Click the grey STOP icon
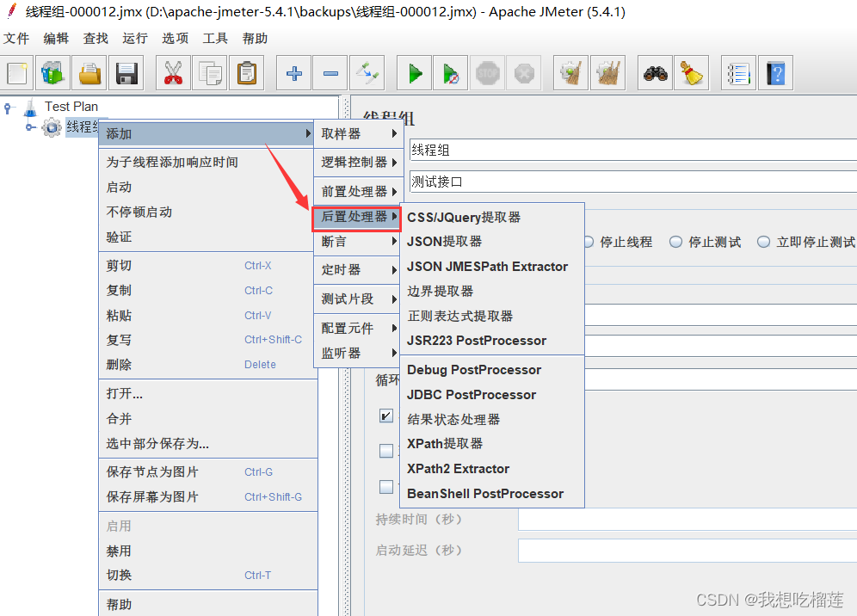The height and width of the screenshot is (616, 857). click(x=488, y=72)
